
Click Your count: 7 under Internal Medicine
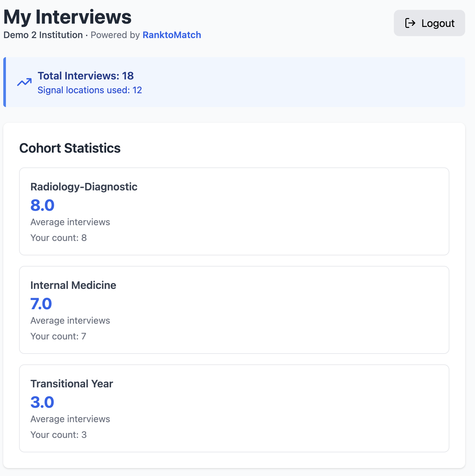[58, 336]
